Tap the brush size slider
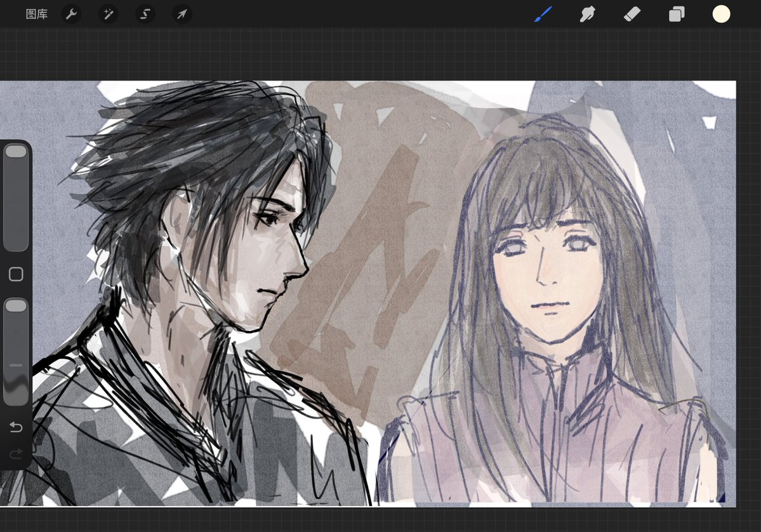 pos(16,197)
